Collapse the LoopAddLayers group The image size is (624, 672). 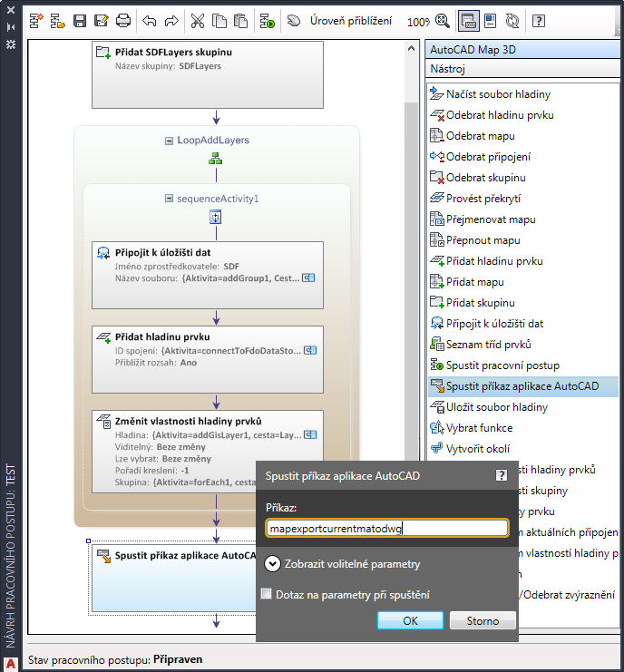coord(170,141)
